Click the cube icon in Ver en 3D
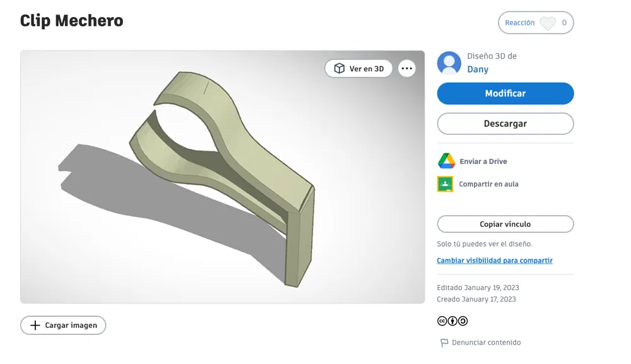Viewport: 631px width, 364px height. 339,68
